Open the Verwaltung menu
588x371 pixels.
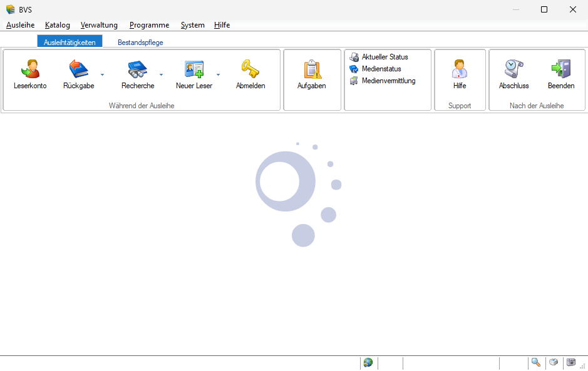pos(99,25)
